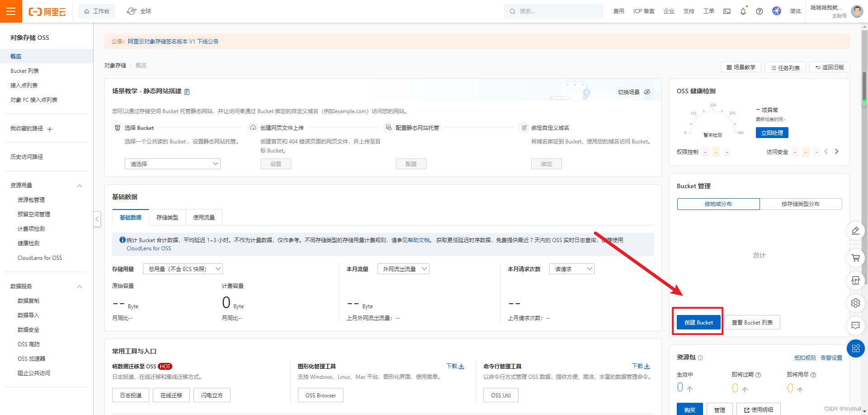This screenshot has width=868, height=415.
Task: Click 查看 Bucket 列表 button
Action: click(x=752, y=322)
